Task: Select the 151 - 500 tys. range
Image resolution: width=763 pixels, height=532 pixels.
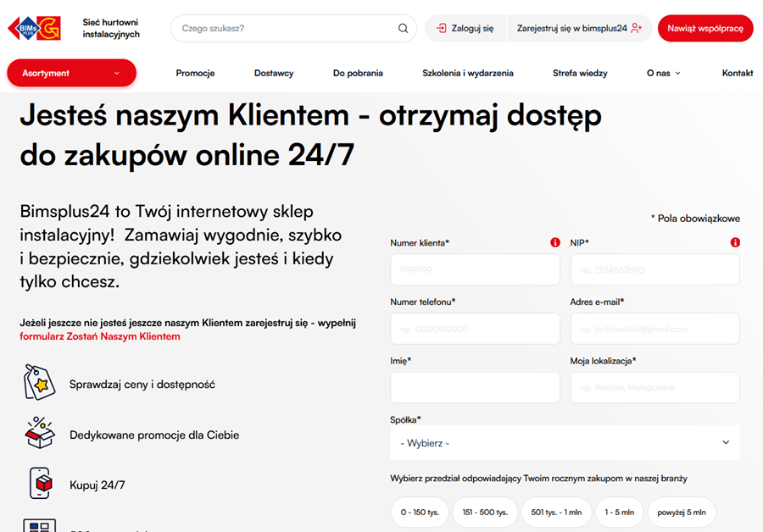Action: pyautogui.click(x=485, y=512)
